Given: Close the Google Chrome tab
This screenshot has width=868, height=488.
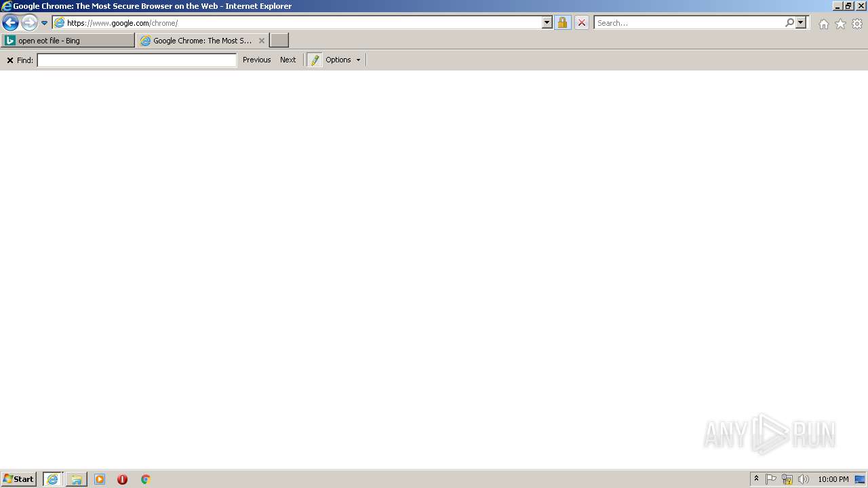Looking at the screenshot, I should [262, 41].
